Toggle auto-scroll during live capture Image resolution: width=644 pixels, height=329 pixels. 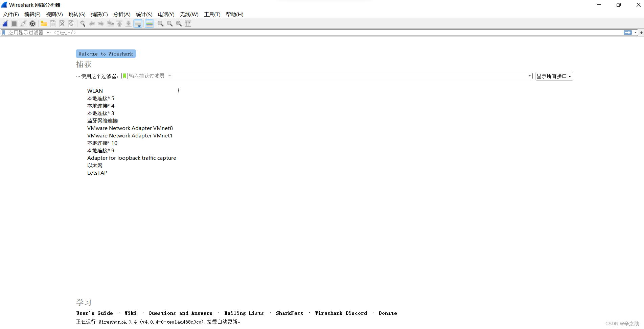pos(138,24)
